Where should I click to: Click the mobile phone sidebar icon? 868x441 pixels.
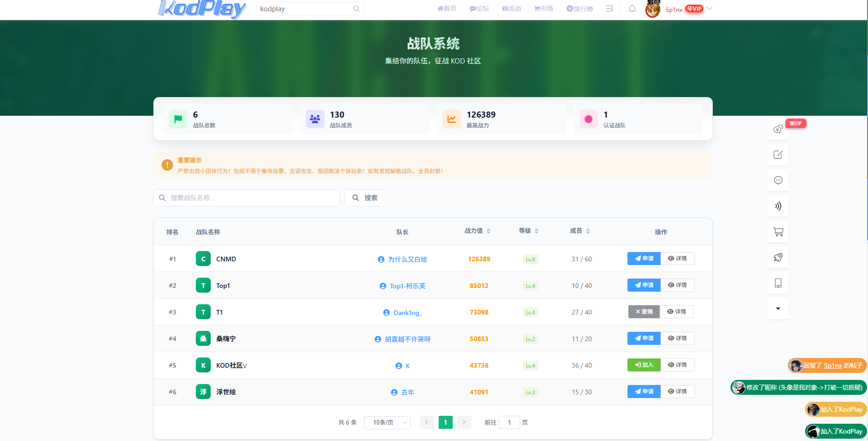(778, 283)
